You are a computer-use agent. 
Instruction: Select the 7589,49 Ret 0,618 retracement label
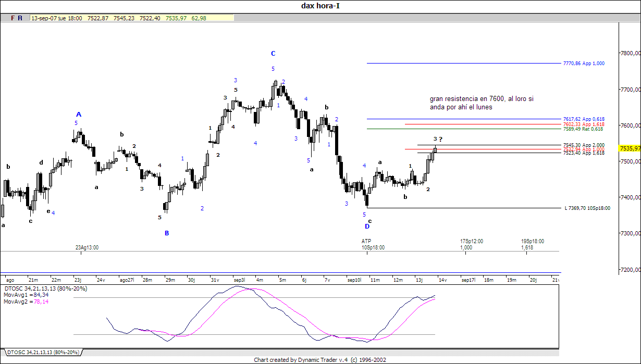(583, 129)
